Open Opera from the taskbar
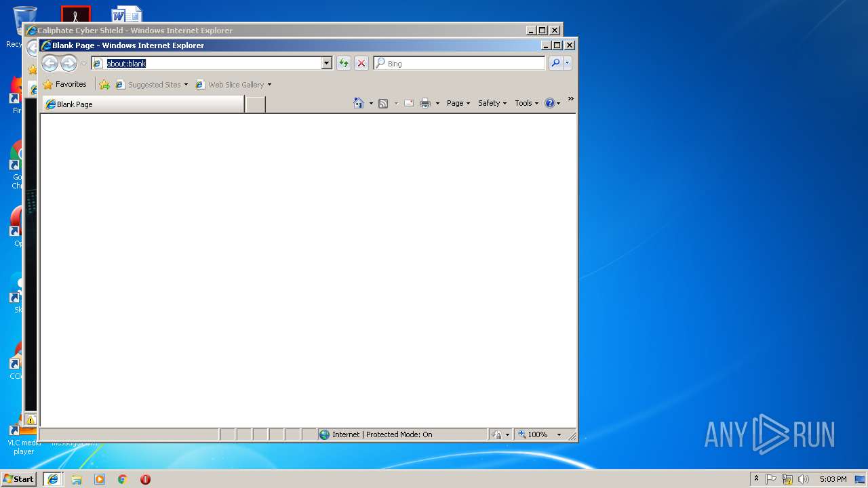 (145, 479)
